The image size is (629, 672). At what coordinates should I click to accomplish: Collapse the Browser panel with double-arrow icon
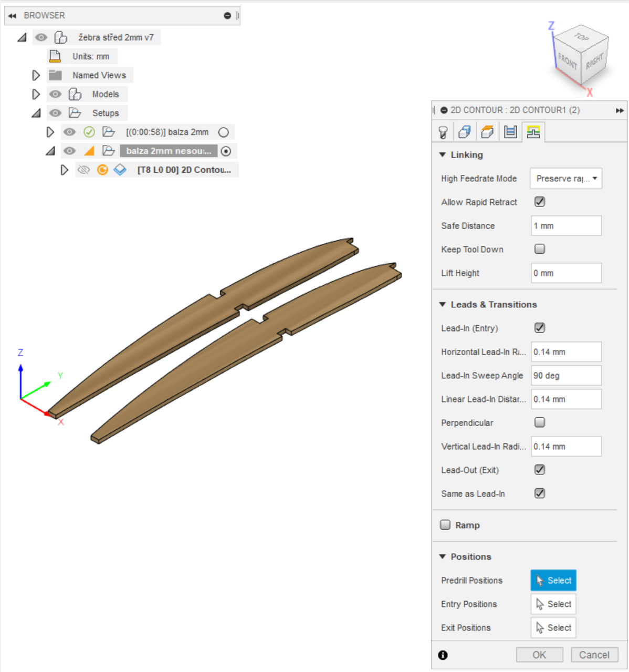[x=12, y=16]
